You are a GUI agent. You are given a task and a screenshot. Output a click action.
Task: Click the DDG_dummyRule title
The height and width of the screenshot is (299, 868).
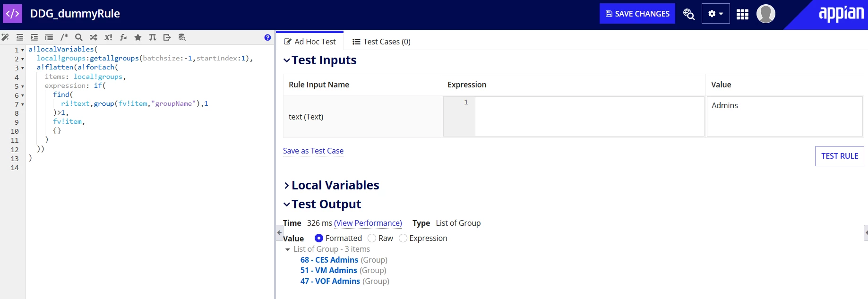pyautogui.click(x=75, y=14)
